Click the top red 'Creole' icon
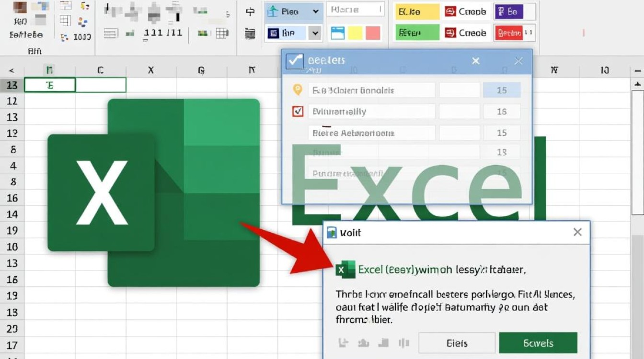 coord(450,11)
